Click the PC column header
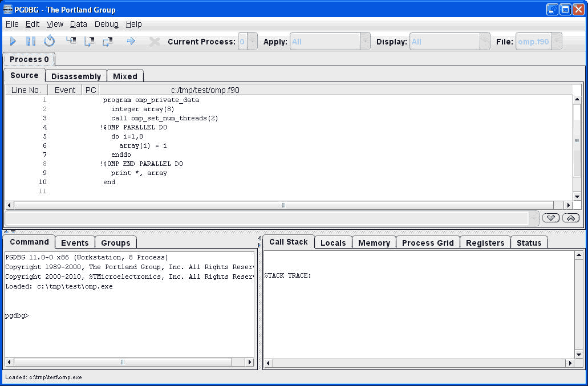588x386 pixels. click(x=90, y=90)
